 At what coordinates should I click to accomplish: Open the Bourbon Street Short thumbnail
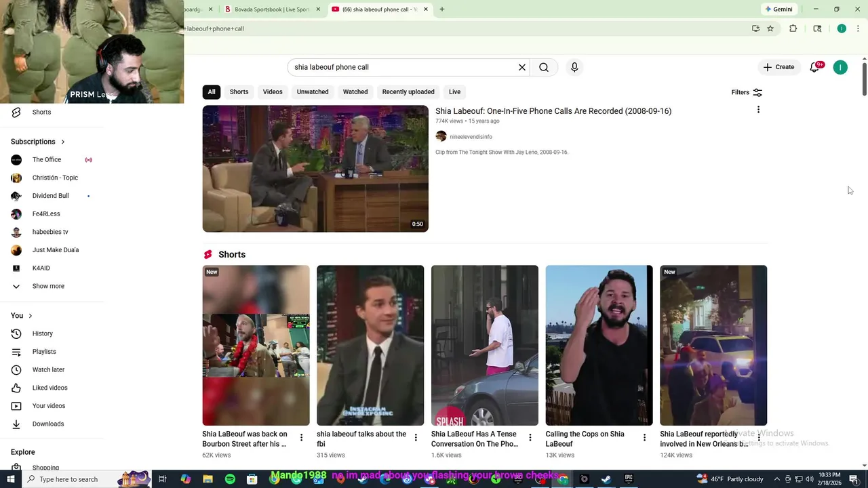256,345
